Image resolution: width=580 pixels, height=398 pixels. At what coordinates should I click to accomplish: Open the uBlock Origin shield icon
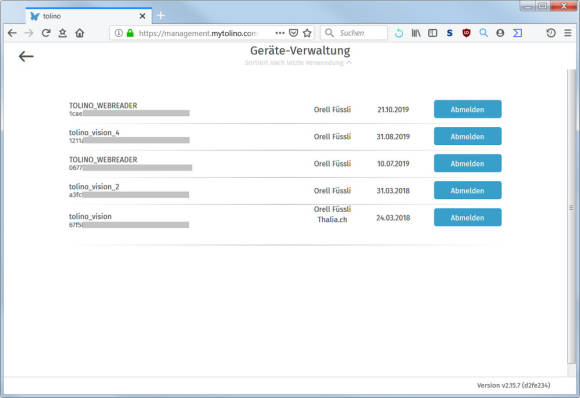pyautogui.click(x=466, y=33)
